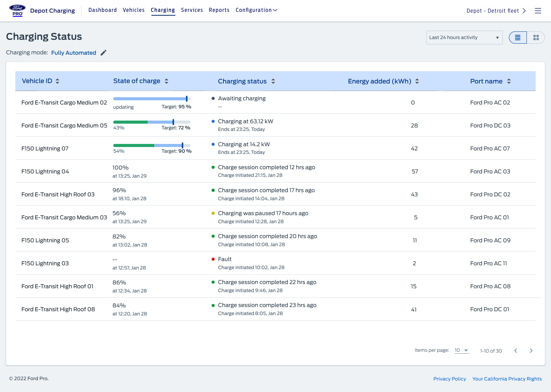The height and width of the screenshot is (392, 551).
Task: Go to next page arrow
Action: pos(531,351)
